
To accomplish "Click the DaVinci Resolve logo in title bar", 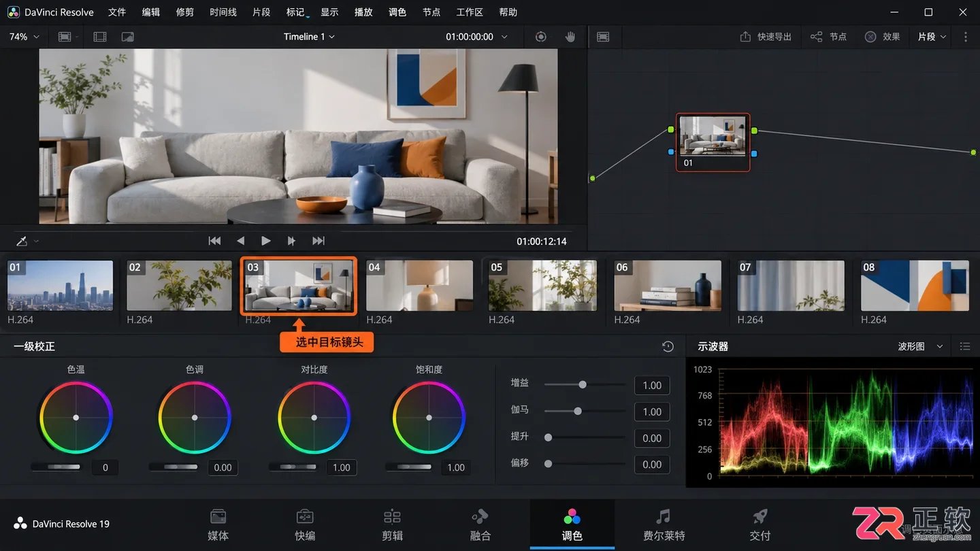I will point(13,12).
